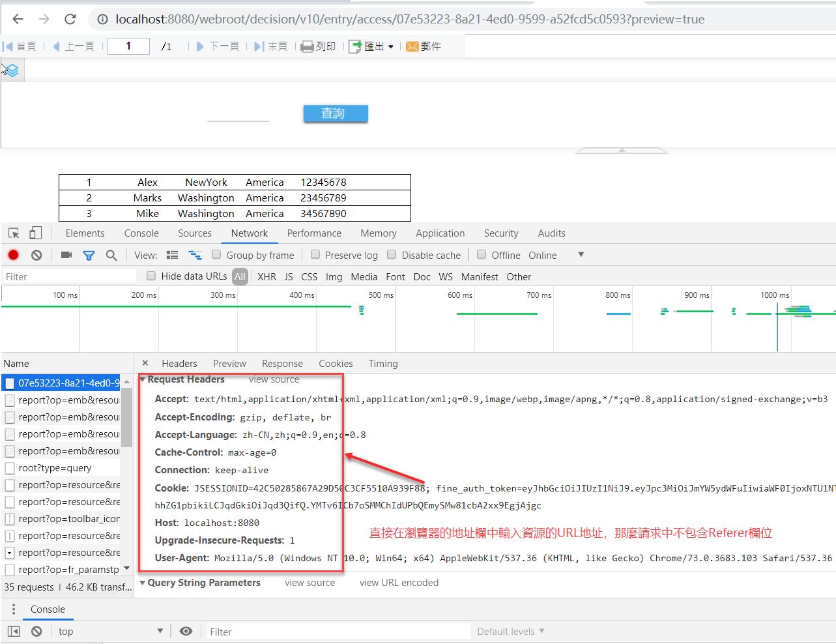The height and width of the screenshot is (644, 836).
Task: Enable the Preserve log checkbox
Action: (315, 255)
